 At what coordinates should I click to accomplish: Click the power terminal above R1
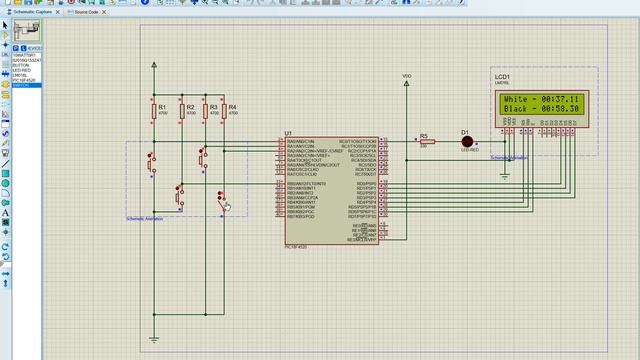click(154, 65)
